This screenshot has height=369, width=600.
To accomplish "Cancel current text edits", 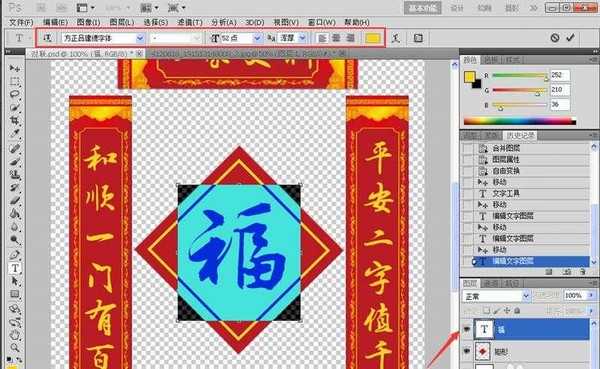I will pos(555,38).
